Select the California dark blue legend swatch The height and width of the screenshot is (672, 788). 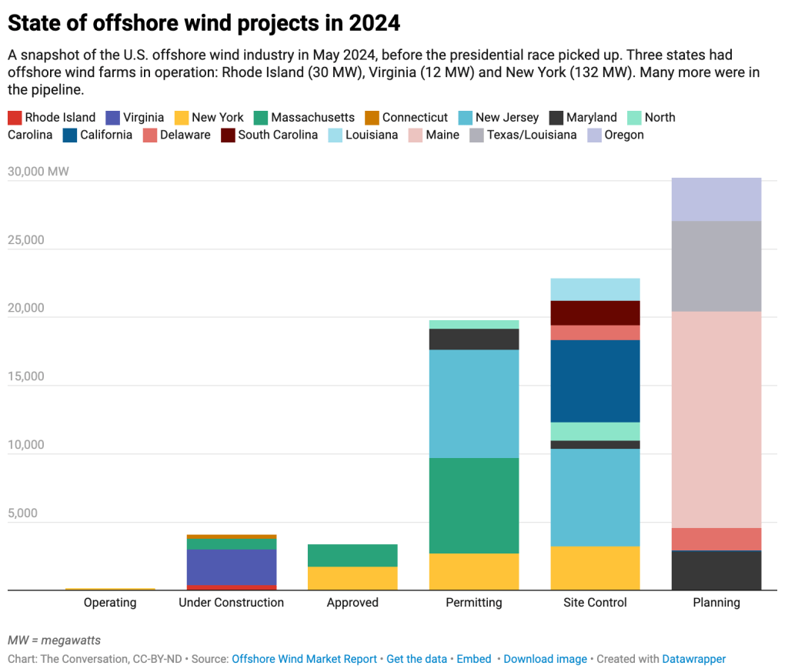(70, 135)
